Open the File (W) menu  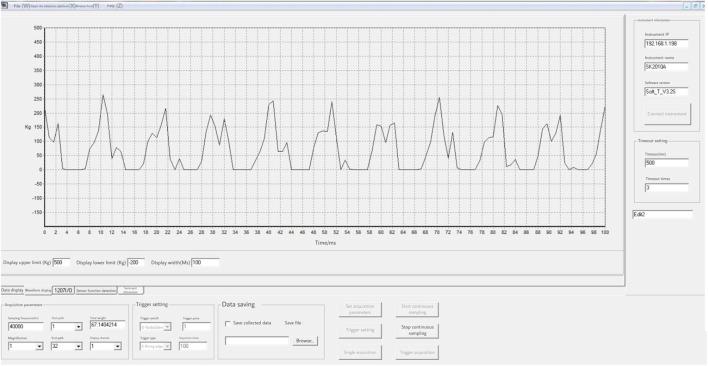pyautogui.click(x=21, y=6)
